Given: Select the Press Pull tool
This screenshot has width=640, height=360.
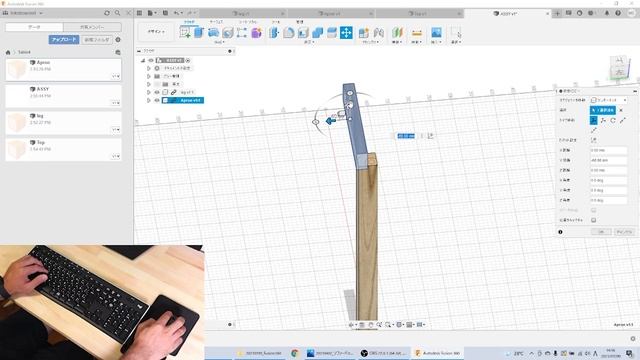Looking at the screenshot, I should tap(274, 33).
